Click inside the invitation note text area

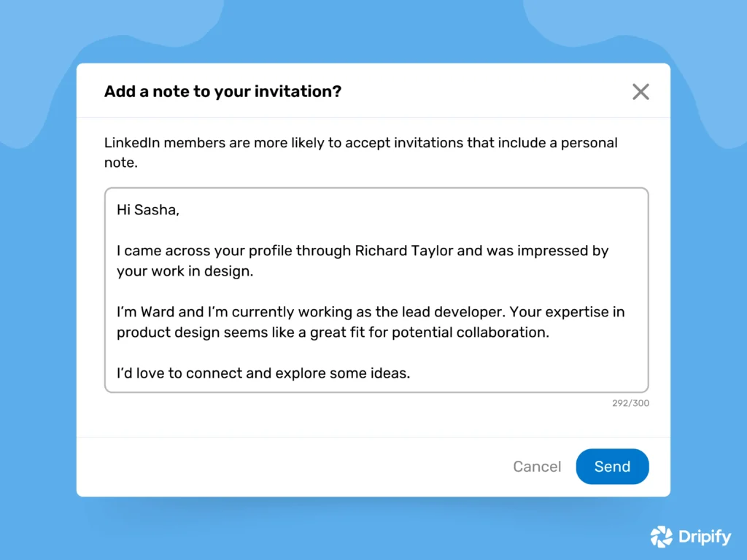[376, 292]
